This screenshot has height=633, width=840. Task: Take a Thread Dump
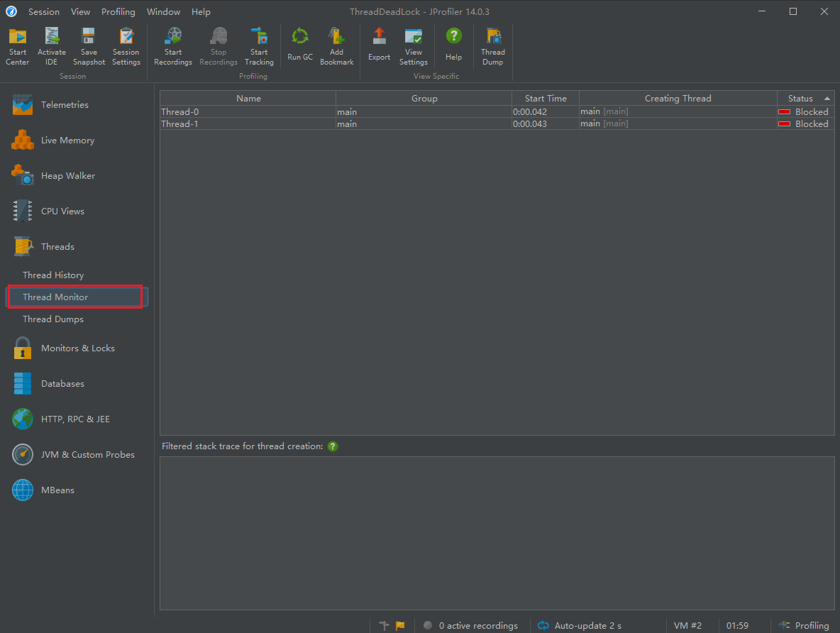coord(493,47)
